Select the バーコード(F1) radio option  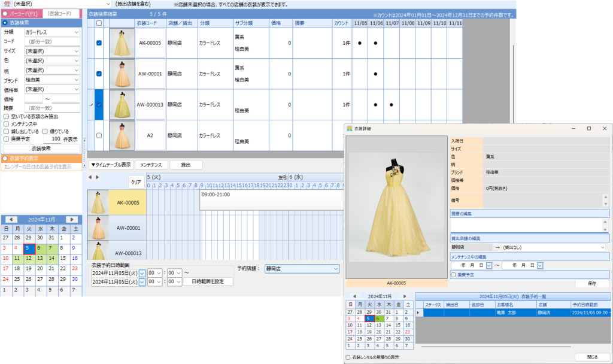[x=5, y=13]
